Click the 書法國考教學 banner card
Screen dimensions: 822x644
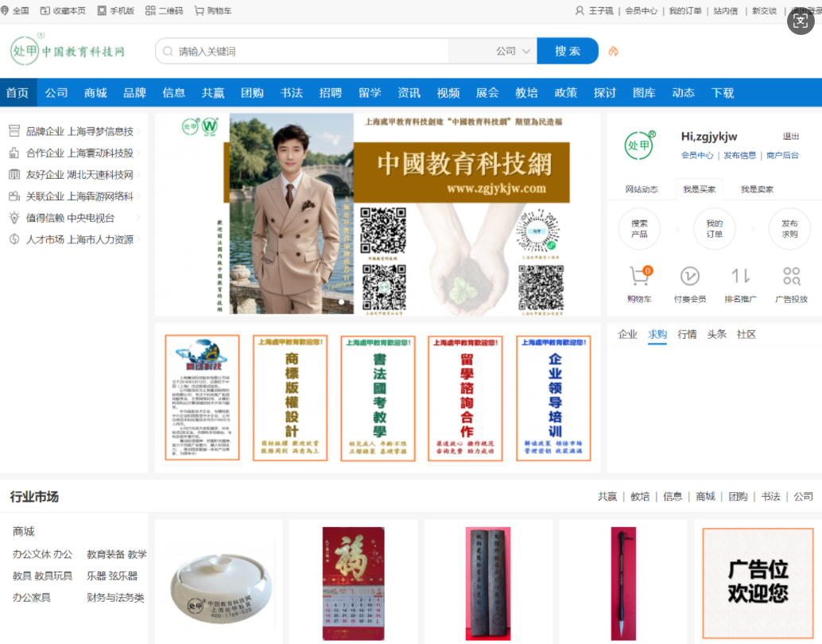(x=378, y=398)
